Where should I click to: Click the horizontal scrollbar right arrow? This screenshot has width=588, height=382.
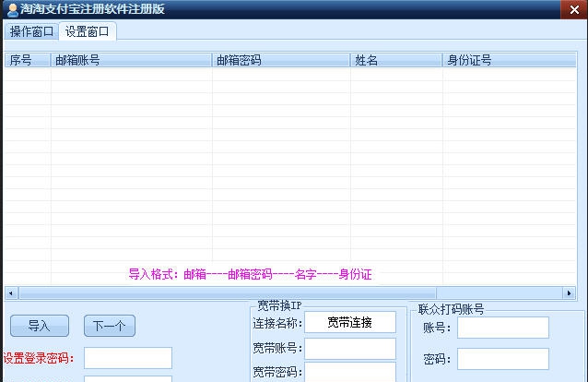tap(569, 293)
